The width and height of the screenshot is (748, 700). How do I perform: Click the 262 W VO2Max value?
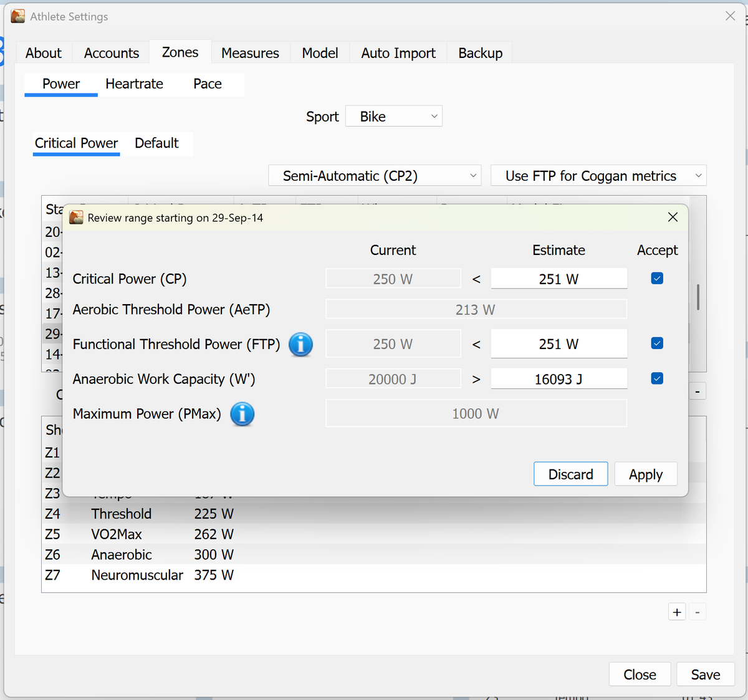[214, 534]
